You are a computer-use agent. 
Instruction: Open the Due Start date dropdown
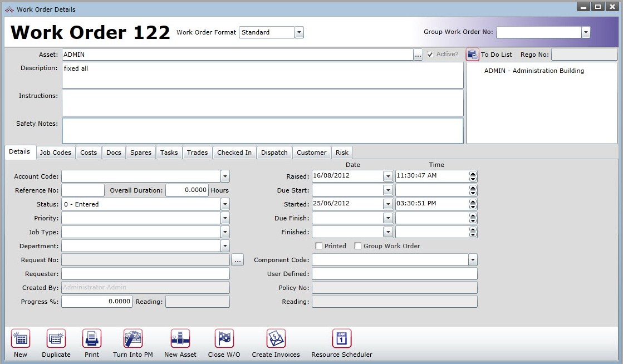point(388,190)
